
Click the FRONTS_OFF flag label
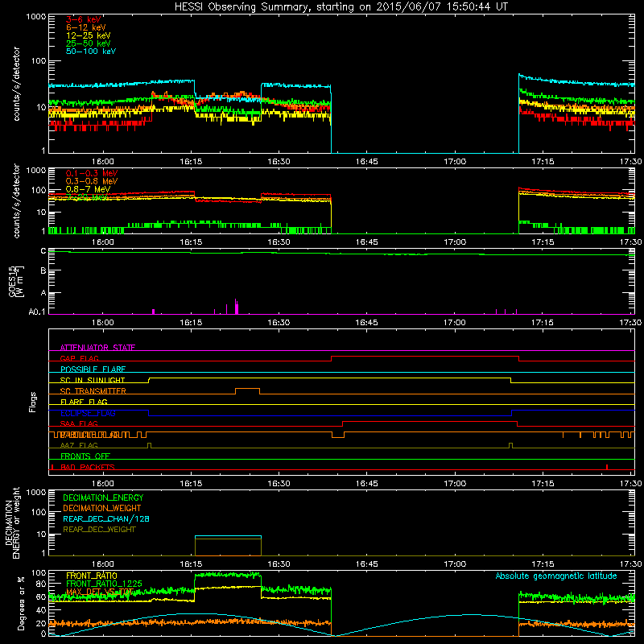pos(85,456)
